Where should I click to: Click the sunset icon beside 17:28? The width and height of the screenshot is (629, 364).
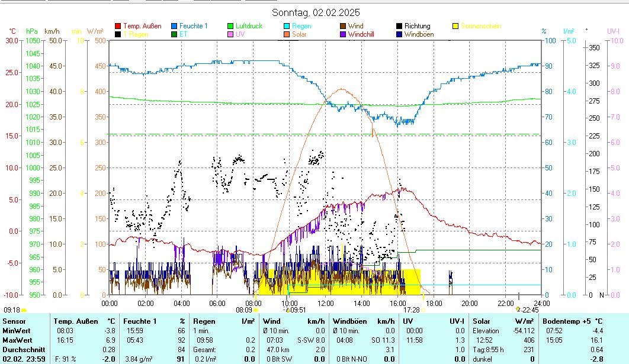click(423, 310)
